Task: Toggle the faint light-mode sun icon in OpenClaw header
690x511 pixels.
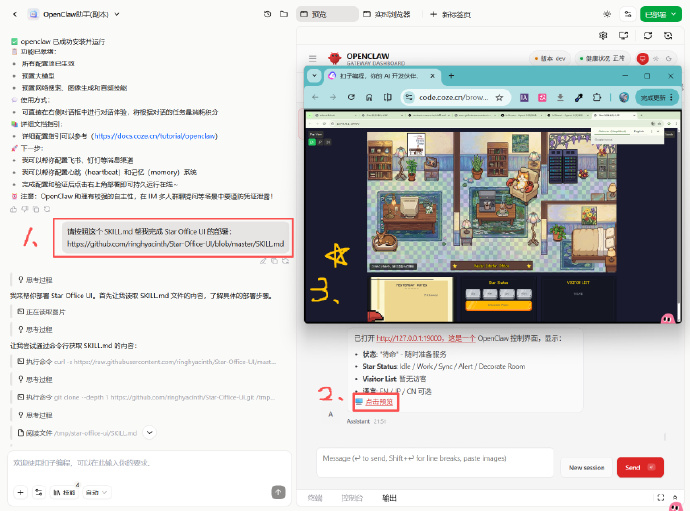Action: [x=656, y=58]
